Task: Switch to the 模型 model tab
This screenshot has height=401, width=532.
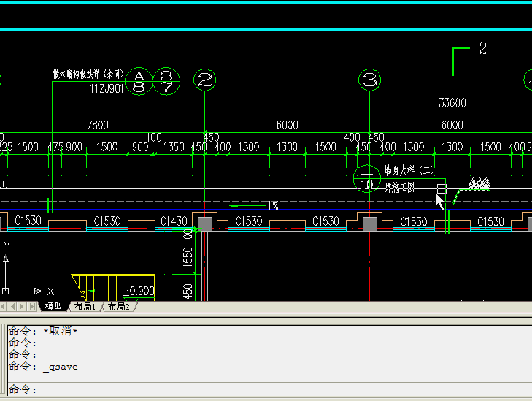Action: [x=54, y=307]
